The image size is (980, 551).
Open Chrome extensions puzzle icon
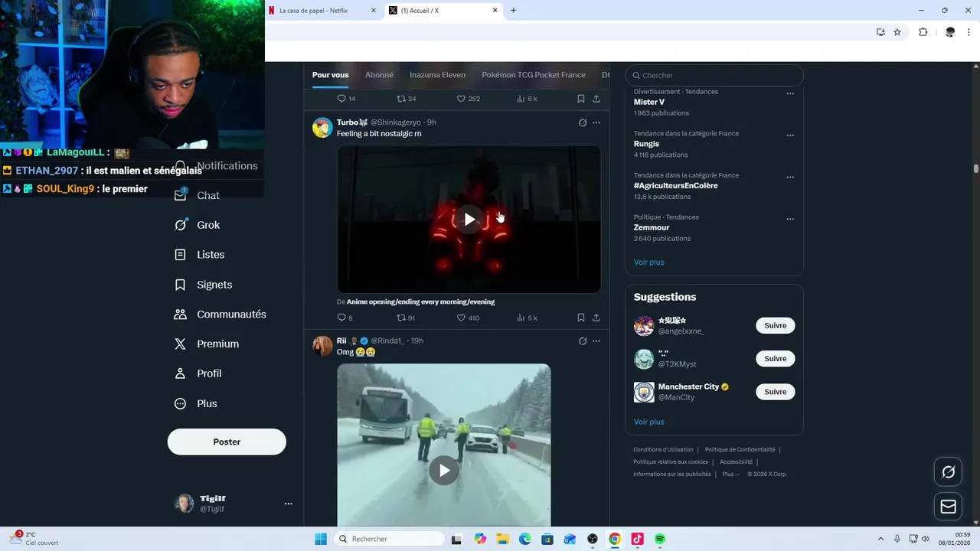click(923, 32)
